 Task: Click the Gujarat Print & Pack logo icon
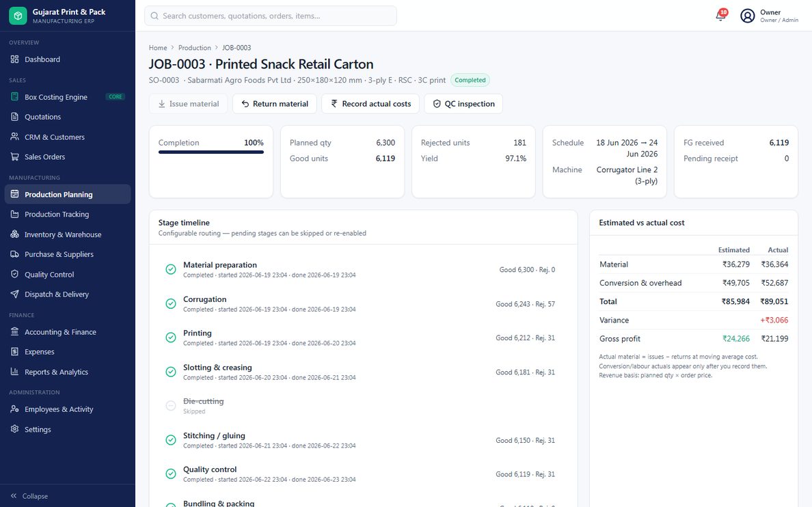pyautogui.click(x=18, y=16)
